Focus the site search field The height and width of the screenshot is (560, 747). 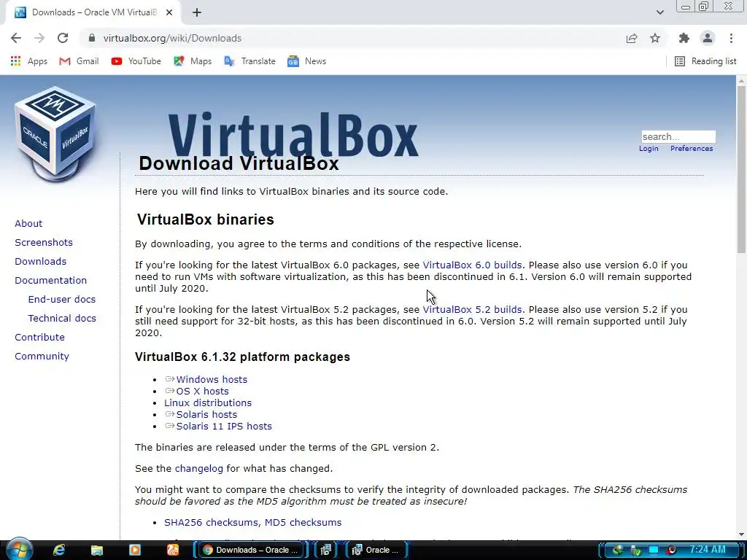678,136
